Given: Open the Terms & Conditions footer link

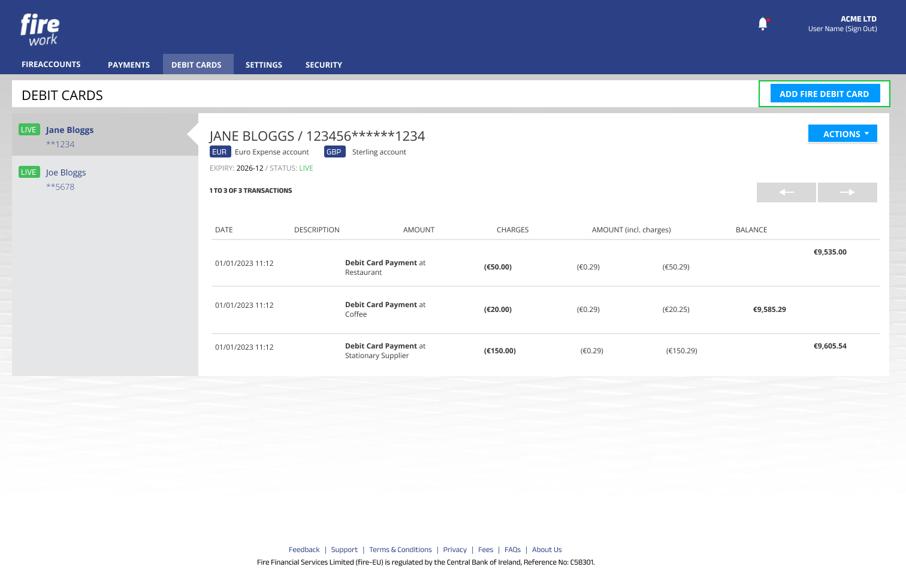Looking at the screenshot, I should click(400, 550).
